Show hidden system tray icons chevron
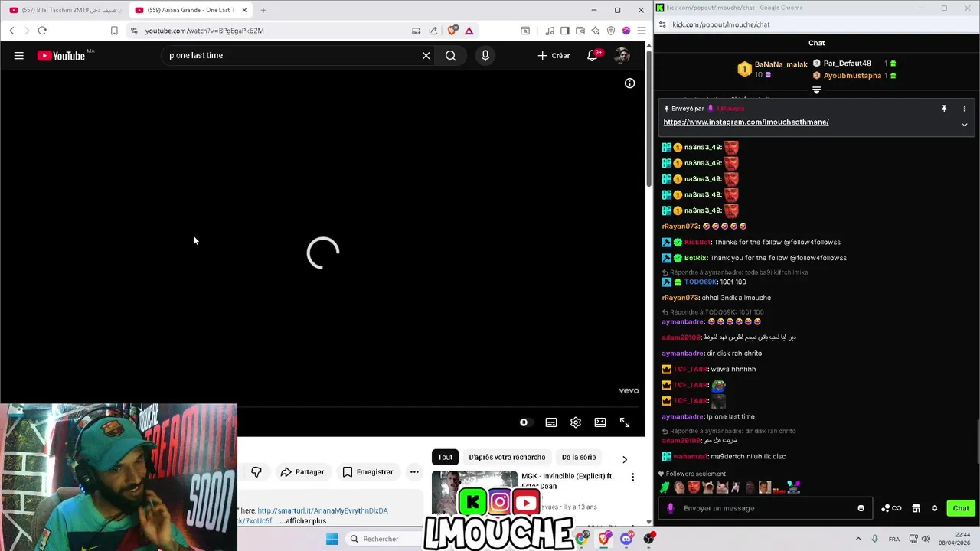 pos(858,539)
